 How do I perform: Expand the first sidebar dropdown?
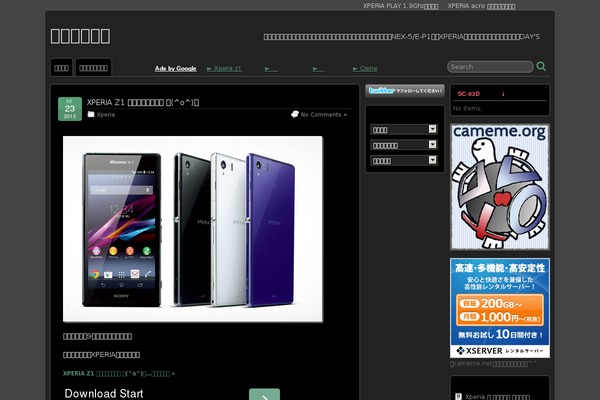404,129
